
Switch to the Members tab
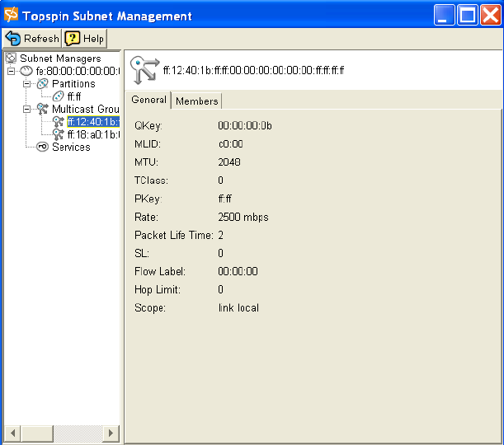click(196, 101)
